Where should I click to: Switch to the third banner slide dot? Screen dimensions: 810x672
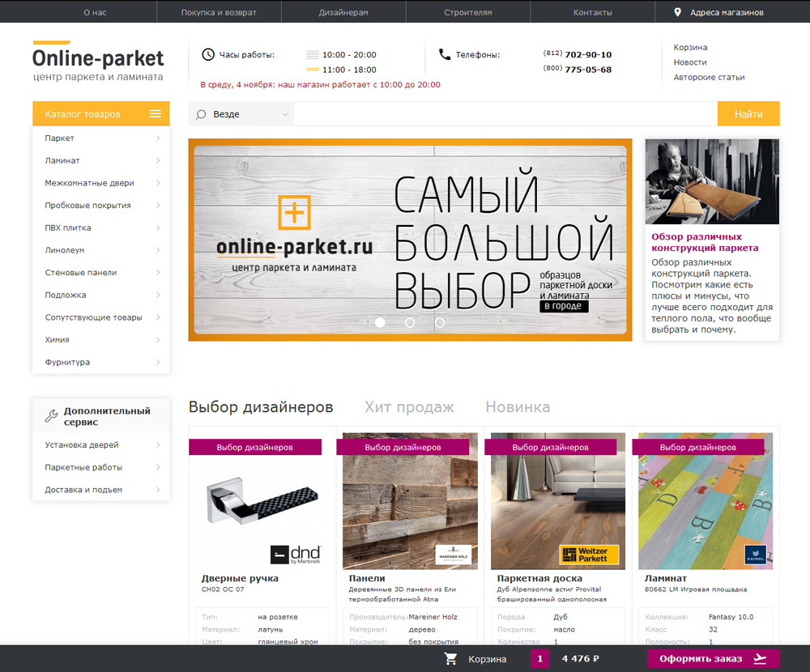440,322
